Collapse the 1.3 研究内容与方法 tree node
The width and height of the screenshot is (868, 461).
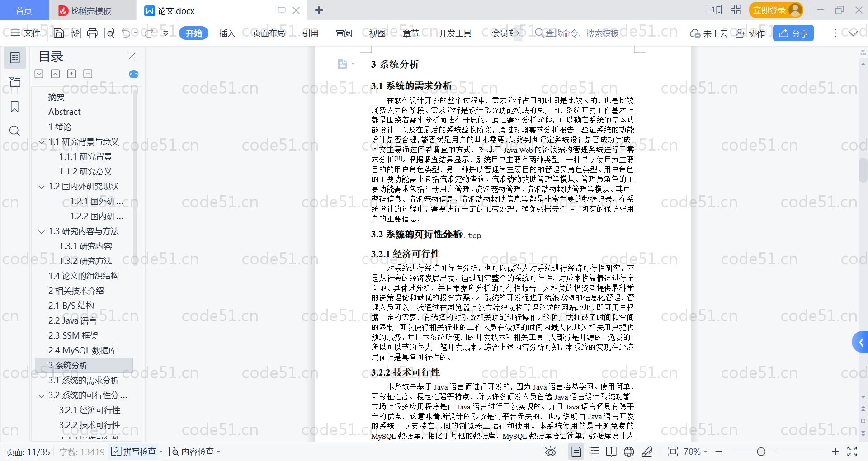(x=42, y=231)
